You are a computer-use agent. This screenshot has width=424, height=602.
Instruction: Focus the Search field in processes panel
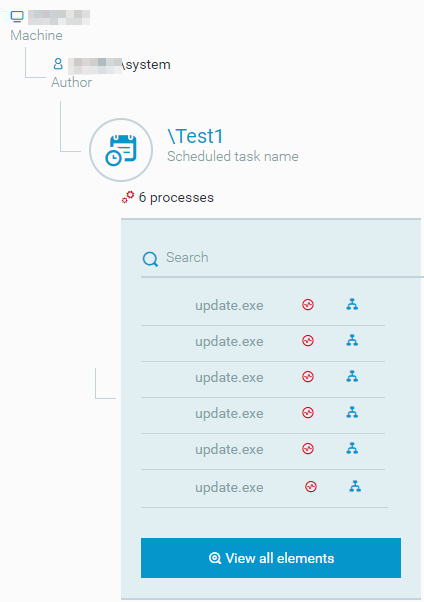[x=282, y=258]
